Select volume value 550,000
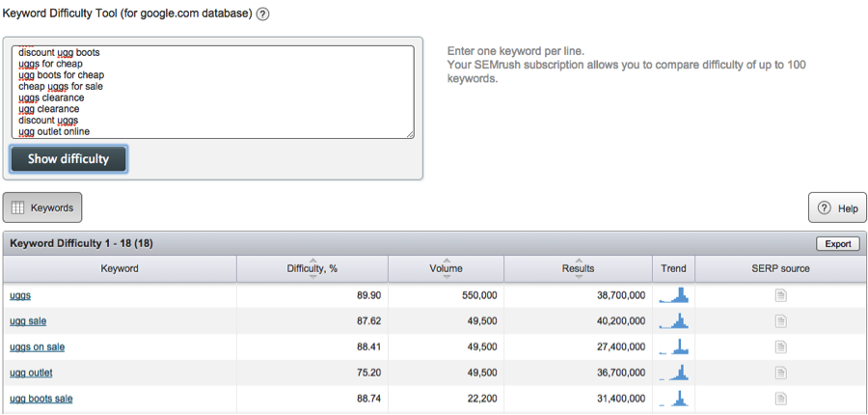The image size is (868, 415). [x=479, y=296]
